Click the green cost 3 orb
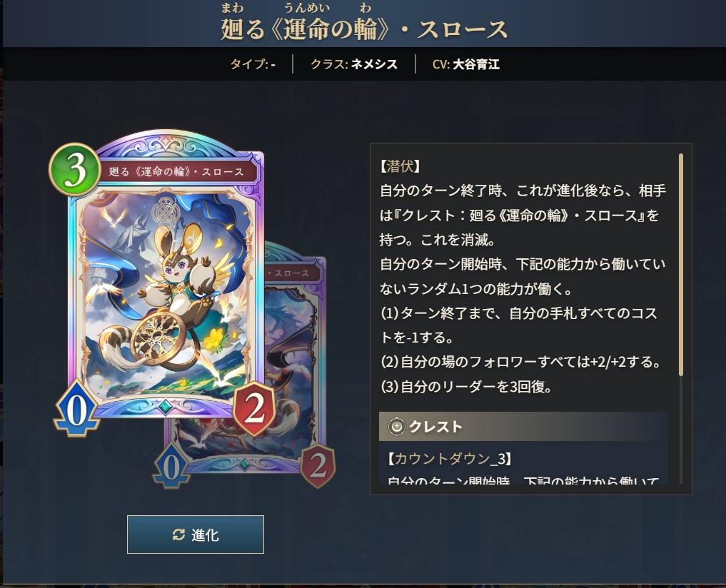 point(75,170)
